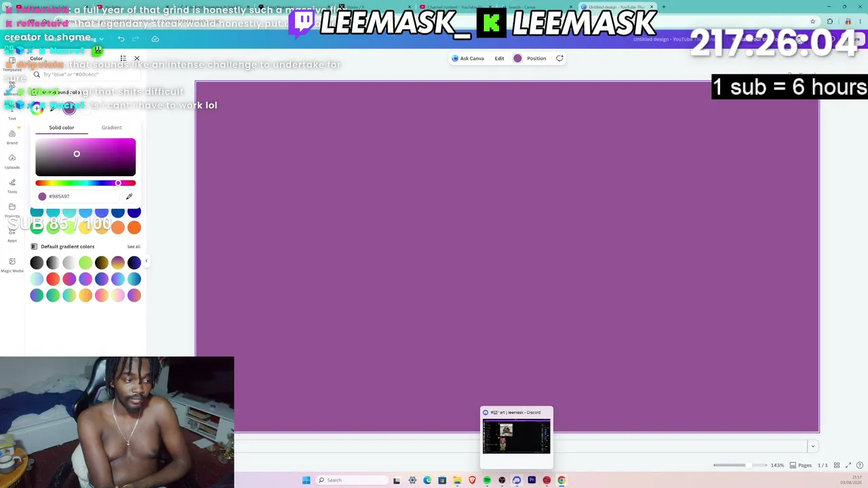Open the Text tool in Canva sidebar
The height and width of the screenshot is (488, 868).
click(x=12, y=112)
